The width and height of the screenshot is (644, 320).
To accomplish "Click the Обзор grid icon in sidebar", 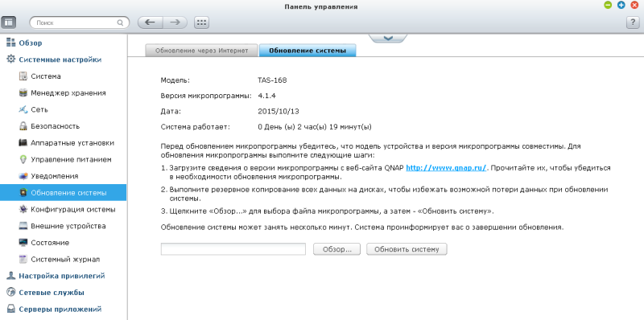I will (x=10, y=43).
